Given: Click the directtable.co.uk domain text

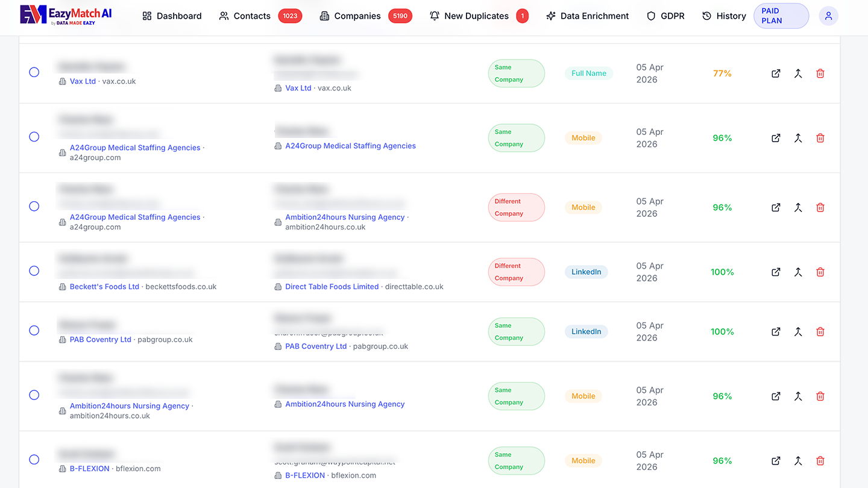Looking at the screenshot, I should [x=414, y=287].
